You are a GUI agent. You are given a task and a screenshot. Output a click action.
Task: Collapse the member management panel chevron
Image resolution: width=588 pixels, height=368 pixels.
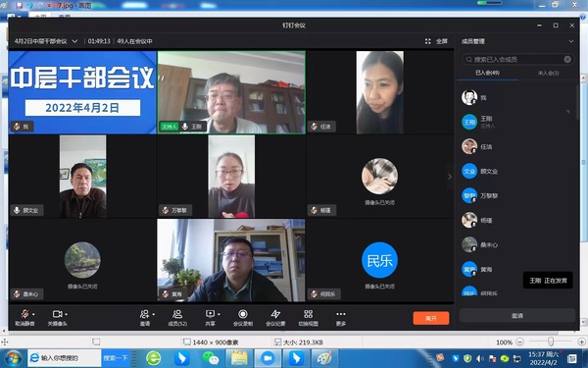pos(570,41)
